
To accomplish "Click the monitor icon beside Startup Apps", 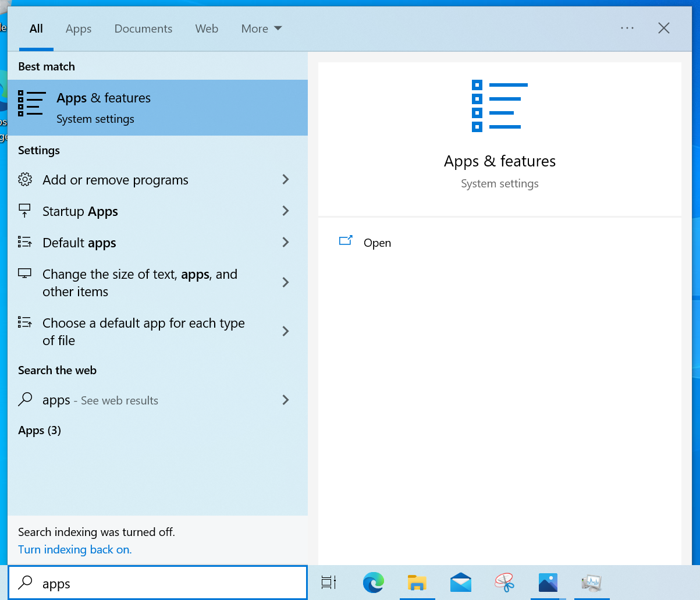I will click(x=25, y=211).
